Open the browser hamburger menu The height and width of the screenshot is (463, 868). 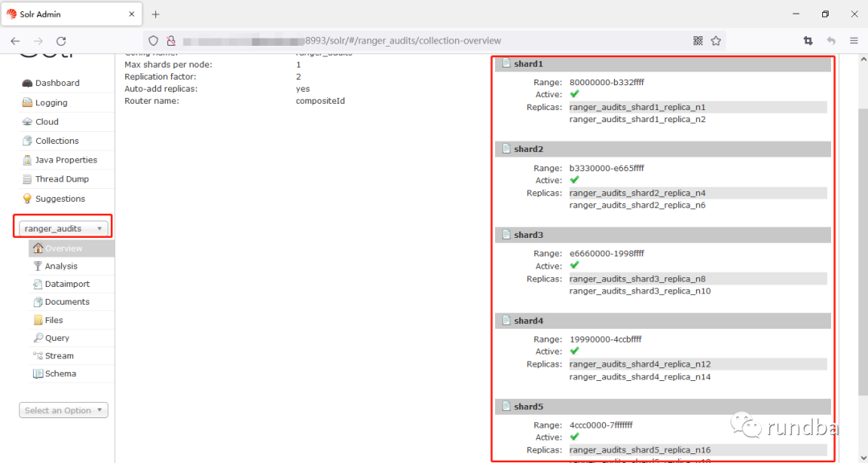coord(854,41)
